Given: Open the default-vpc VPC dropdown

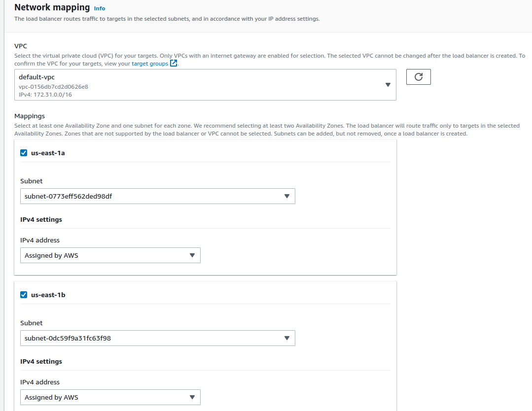Looking at the screenshot, I should pos(205,85).
